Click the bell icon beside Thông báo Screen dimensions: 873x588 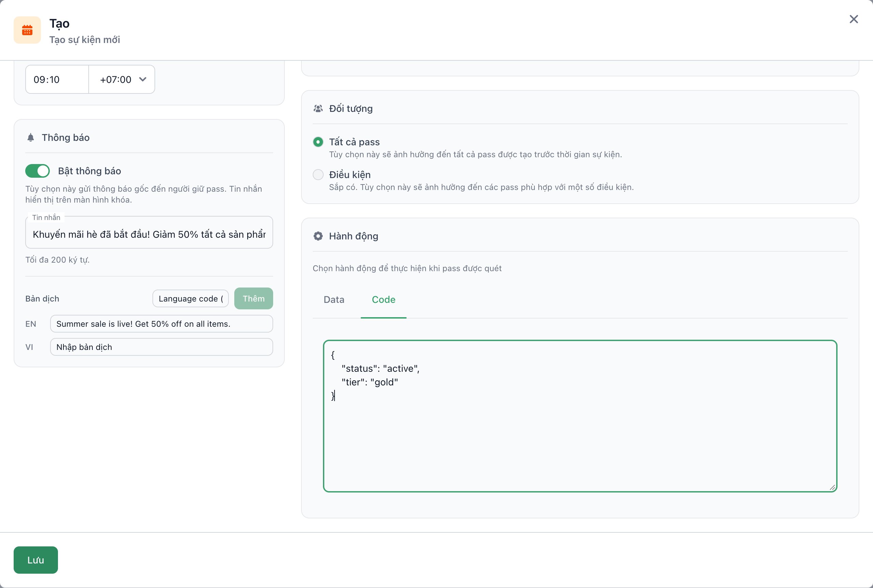pos(31,138)
